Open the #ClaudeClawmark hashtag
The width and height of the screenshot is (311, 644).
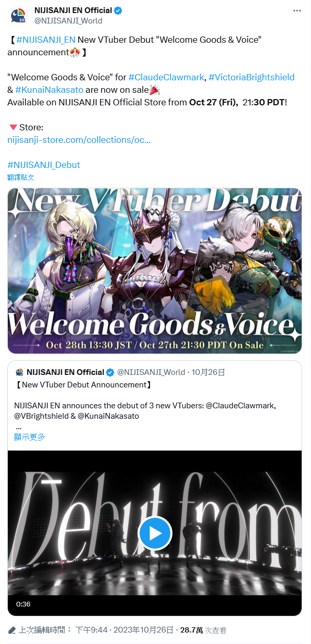click(166, 77)
